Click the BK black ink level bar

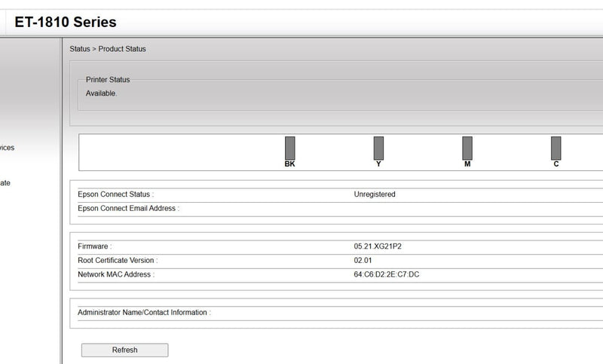pos(290,148)
